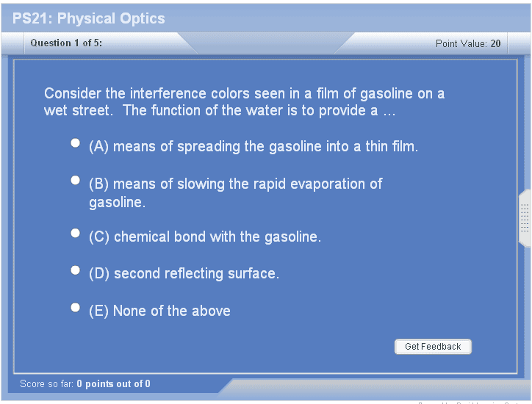
Task: Pick the (C) chemical bond radio button
Action: pyautogui.click(x=75, y=234)
